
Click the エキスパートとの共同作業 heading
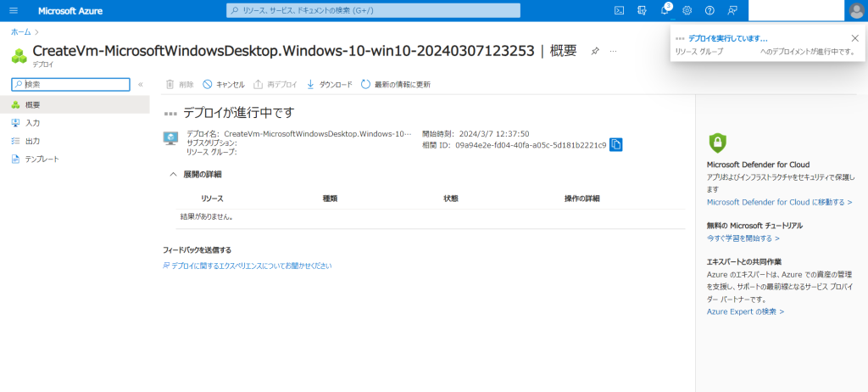[746, 261]
